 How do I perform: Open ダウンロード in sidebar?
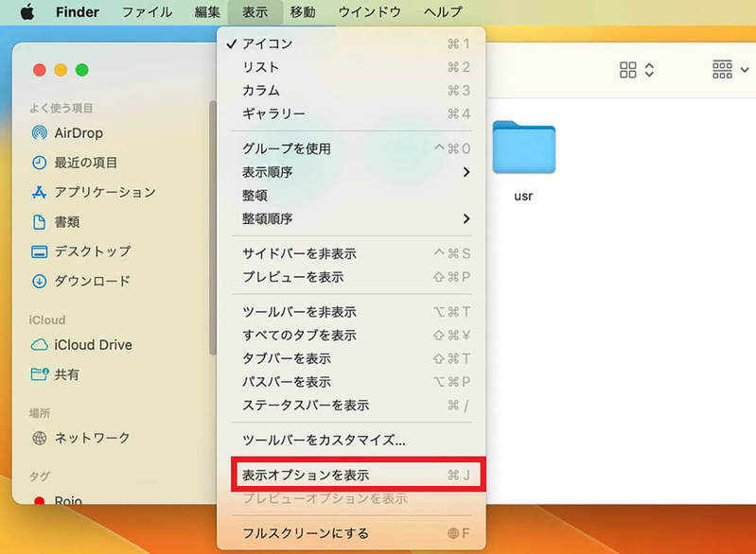[81, 281]
